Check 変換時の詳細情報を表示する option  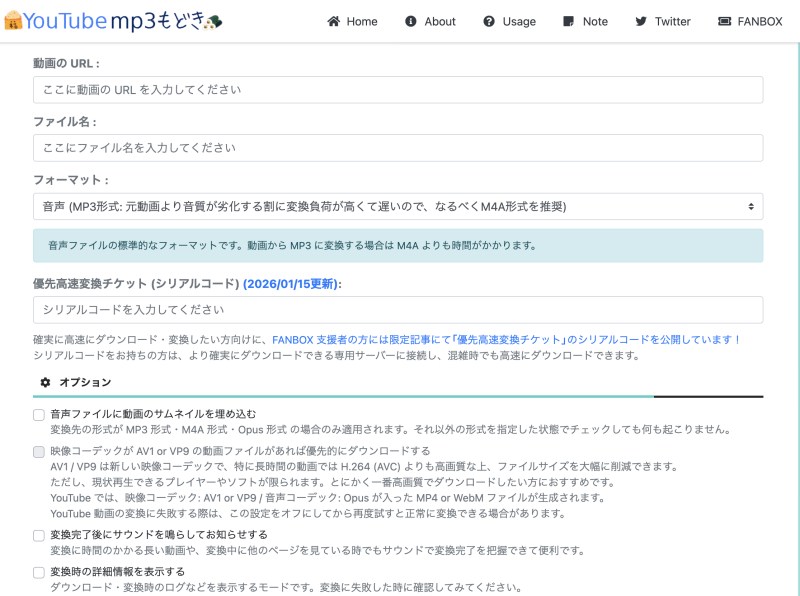point(39,573)
